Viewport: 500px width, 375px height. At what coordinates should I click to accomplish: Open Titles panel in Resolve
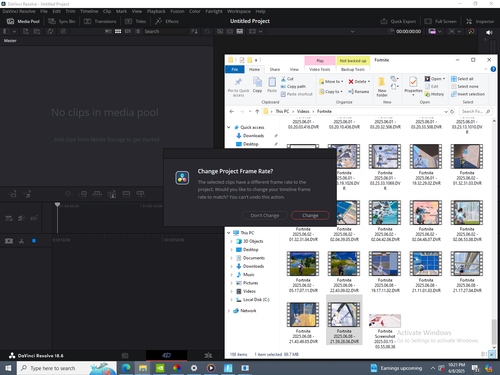136,21
